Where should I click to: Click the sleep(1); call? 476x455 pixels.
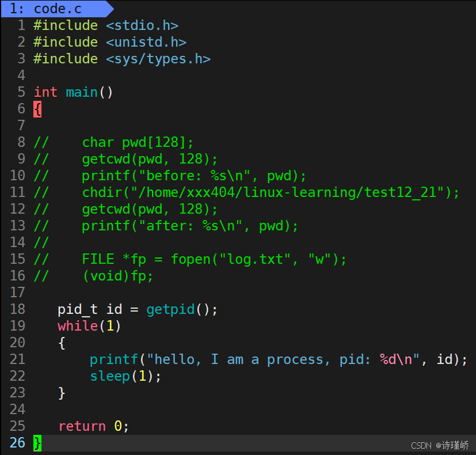[125, 376]
